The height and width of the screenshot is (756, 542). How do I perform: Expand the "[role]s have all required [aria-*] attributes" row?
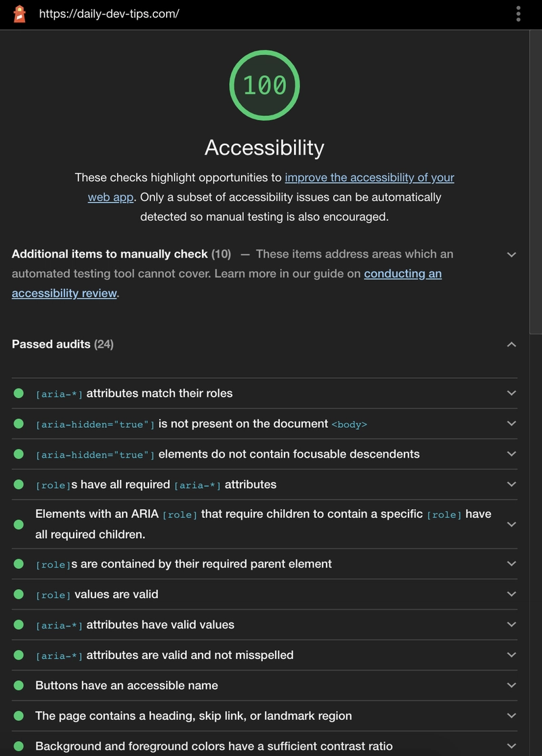click(512, 484)
